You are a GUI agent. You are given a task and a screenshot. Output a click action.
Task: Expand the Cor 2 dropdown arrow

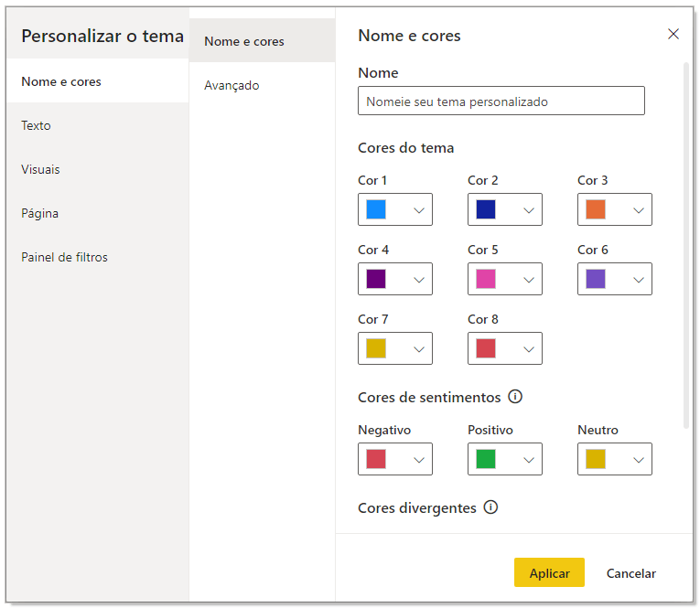[529, 210]
